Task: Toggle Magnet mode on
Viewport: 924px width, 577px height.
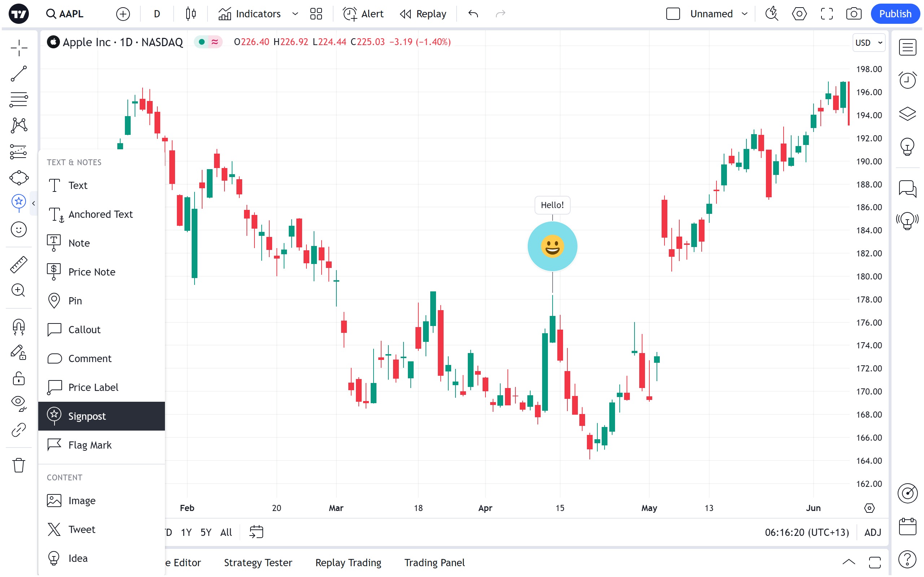Action: coord(18,327)
